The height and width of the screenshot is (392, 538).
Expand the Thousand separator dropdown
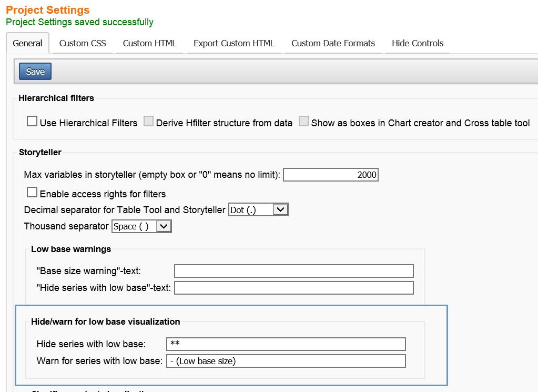141,227
